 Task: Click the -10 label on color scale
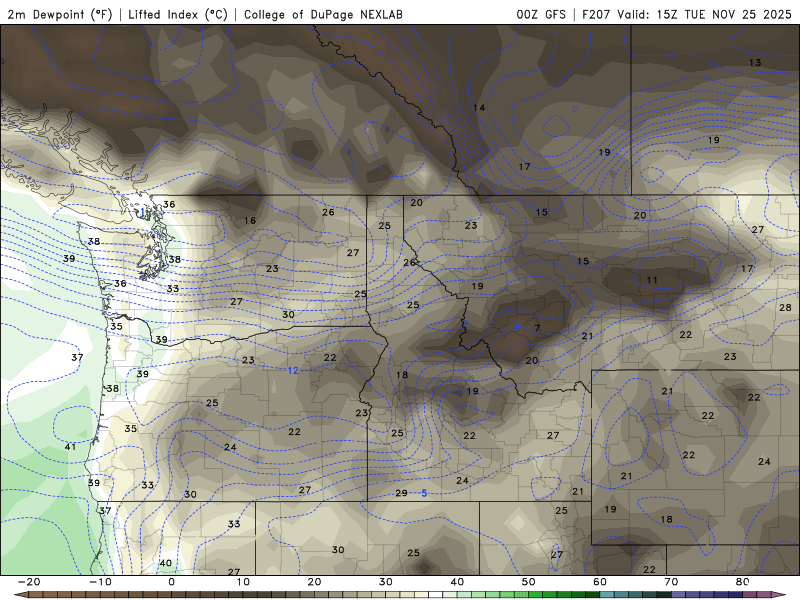(100, 582)
